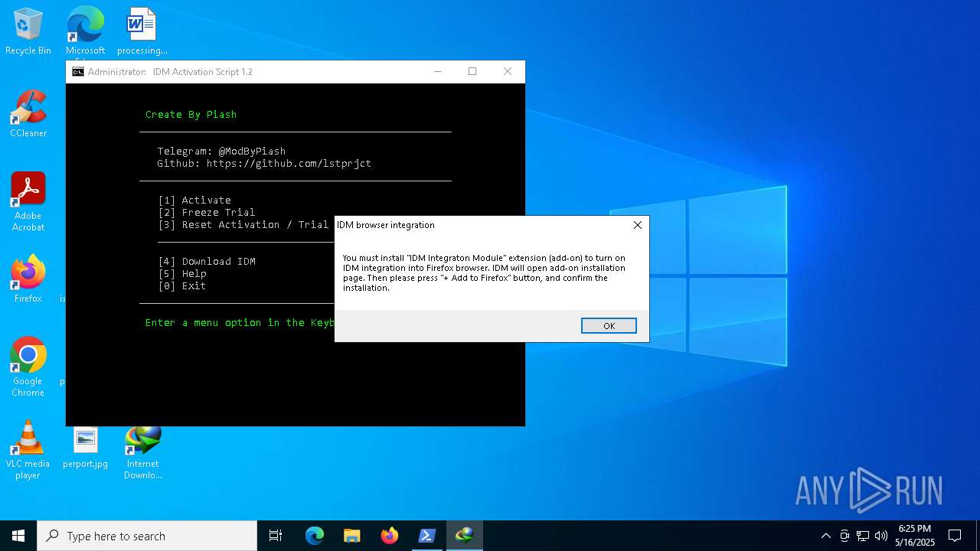Click the '[4] Download IDM' console line
This screenshot has width=980, height=551.
tap(207, 262)
